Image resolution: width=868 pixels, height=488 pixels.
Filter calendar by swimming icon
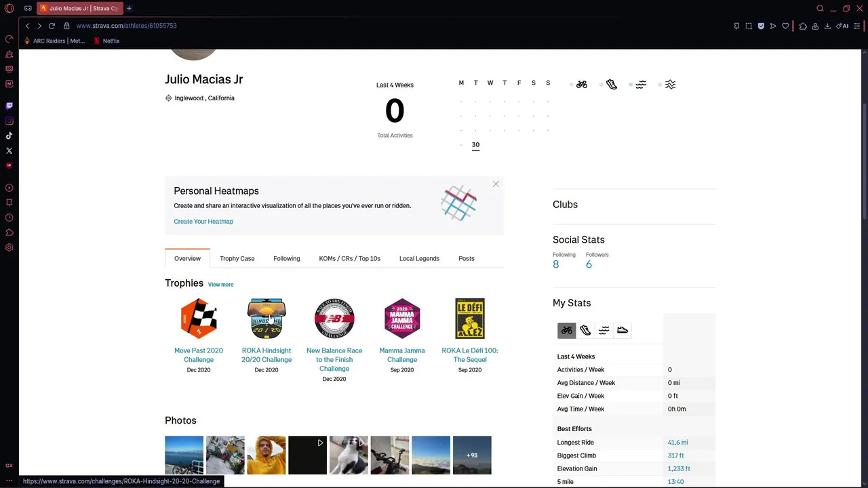tap(641, 84)
